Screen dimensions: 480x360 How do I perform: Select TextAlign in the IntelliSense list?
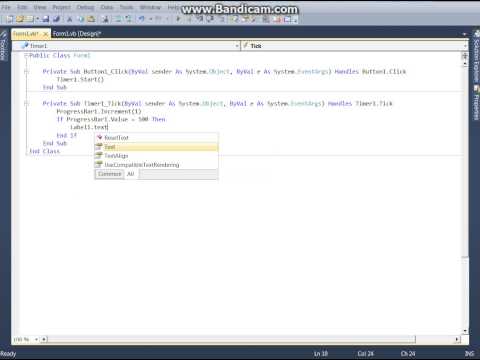pos(157,155)
